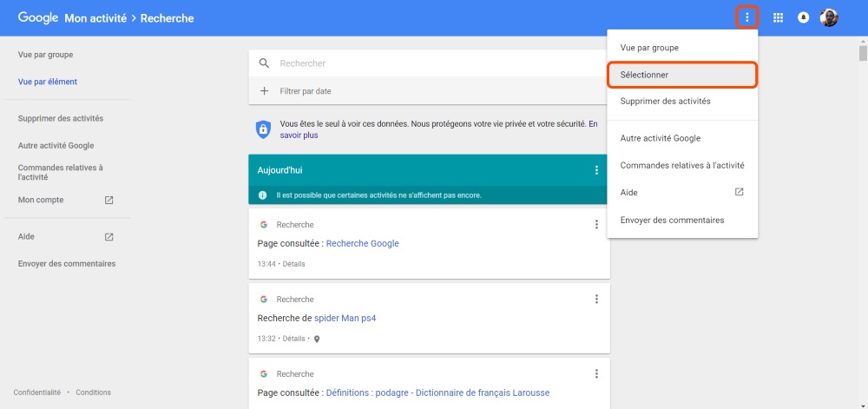Click external link icon next to Mon compte
Viewport: 868px width, 409px height.
(x=109, y=200)
